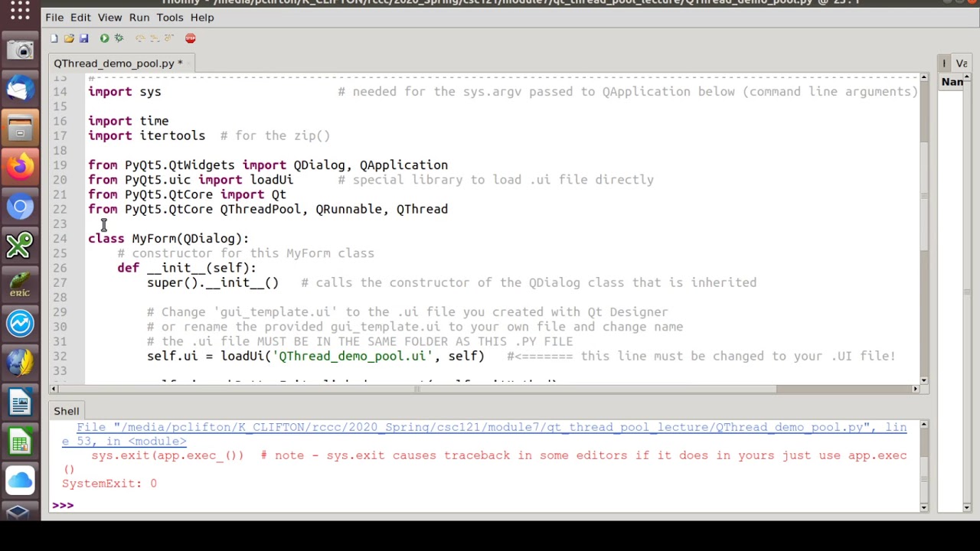Click the Step into toolbar icon

[154, 38]
